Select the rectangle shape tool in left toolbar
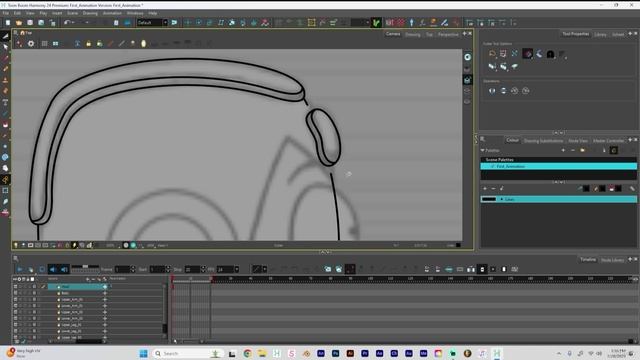This screenshot has width=640, height=360. (5, 190)
